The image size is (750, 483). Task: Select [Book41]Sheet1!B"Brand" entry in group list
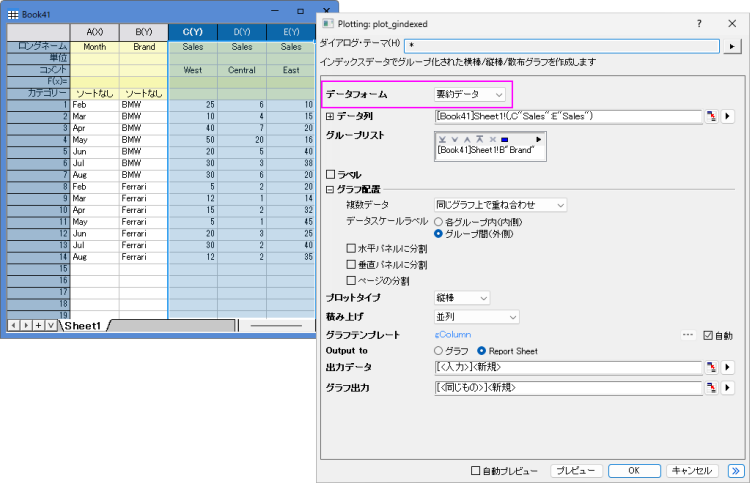pyautogui.click(x=486, y=150)
